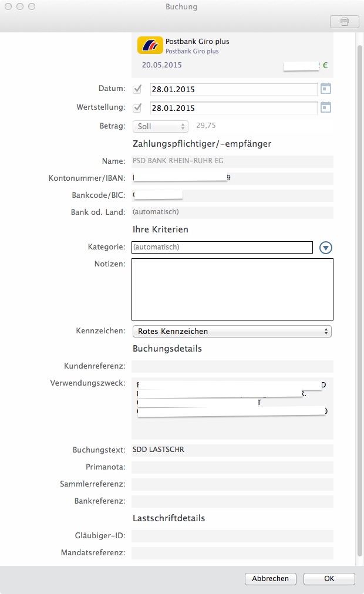364x594 pixels.
Task: Toggle the Datum checkbox
Action: (x=137, y=89)
